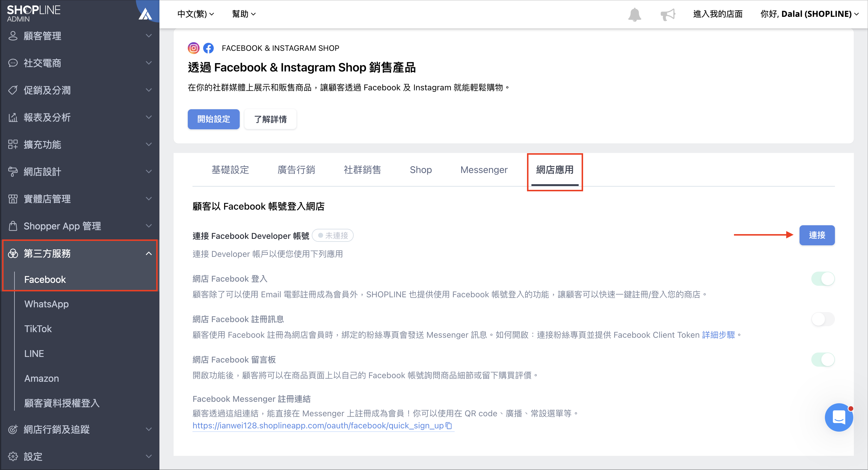Expand the 網店設計 menu chevron
This screenshot has height=470, width=868.
[149, 172]
